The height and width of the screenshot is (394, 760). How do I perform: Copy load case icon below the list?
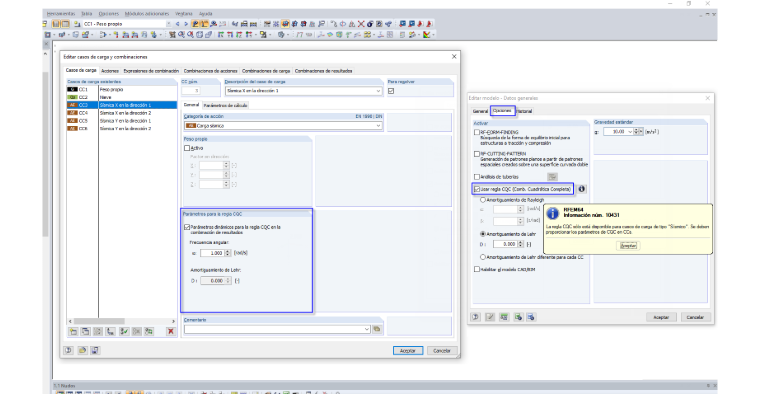click(85, 331)
